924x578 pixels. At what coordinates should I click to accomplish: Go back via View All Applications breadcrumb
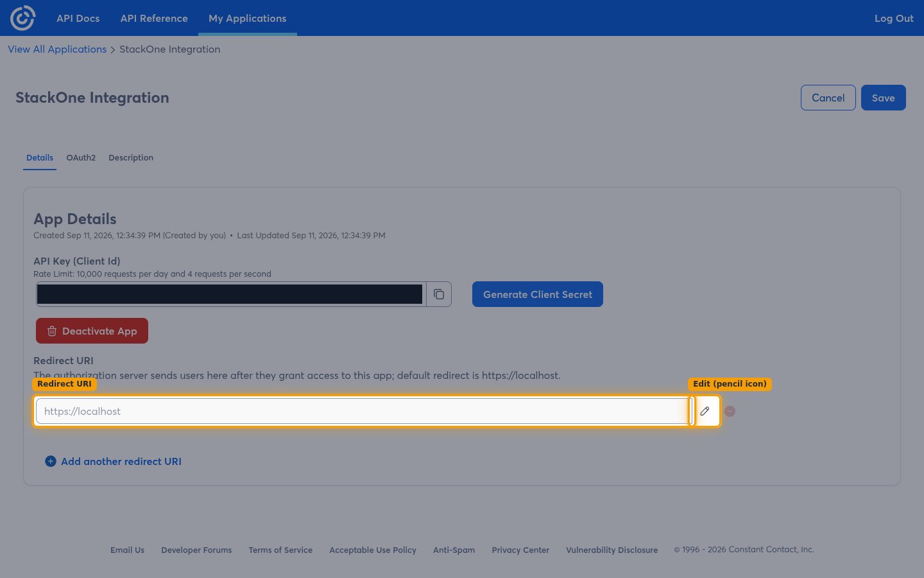click(x=57, y=49)
